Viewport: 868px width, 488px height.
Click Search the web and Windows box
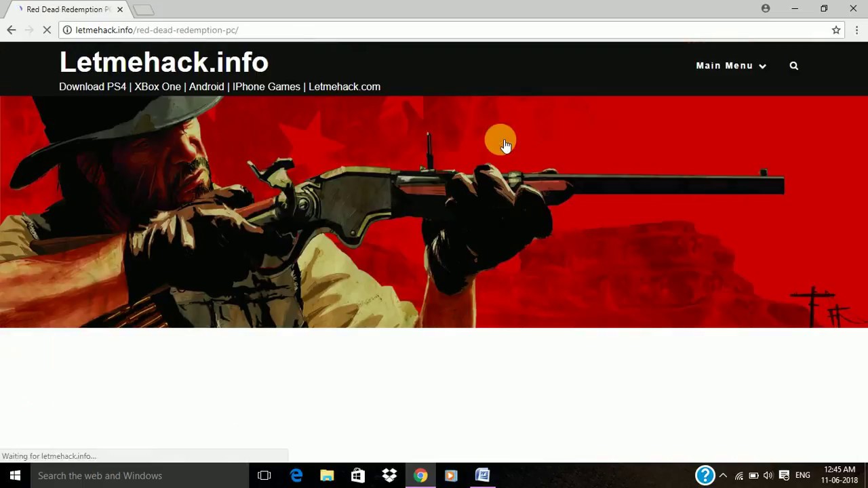[x=139, y=475]
